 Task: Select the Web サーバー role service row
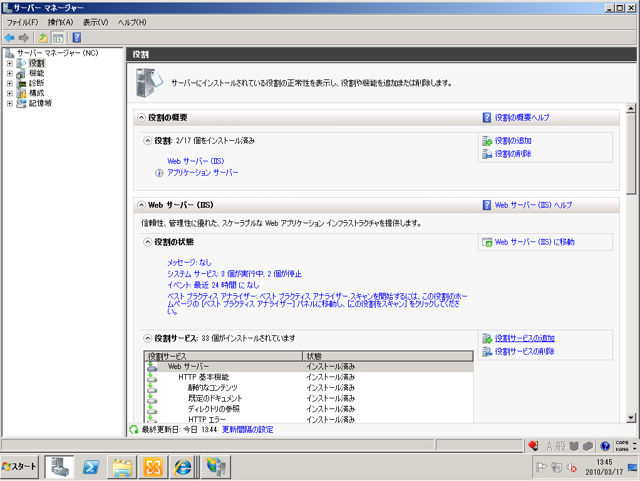click(309, 367)
